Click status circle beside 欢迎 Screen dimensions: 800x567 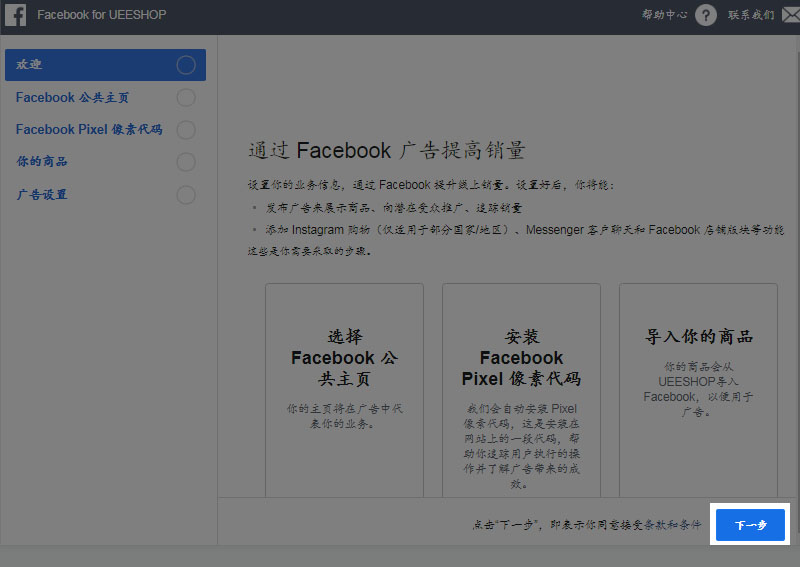(186, 65)
